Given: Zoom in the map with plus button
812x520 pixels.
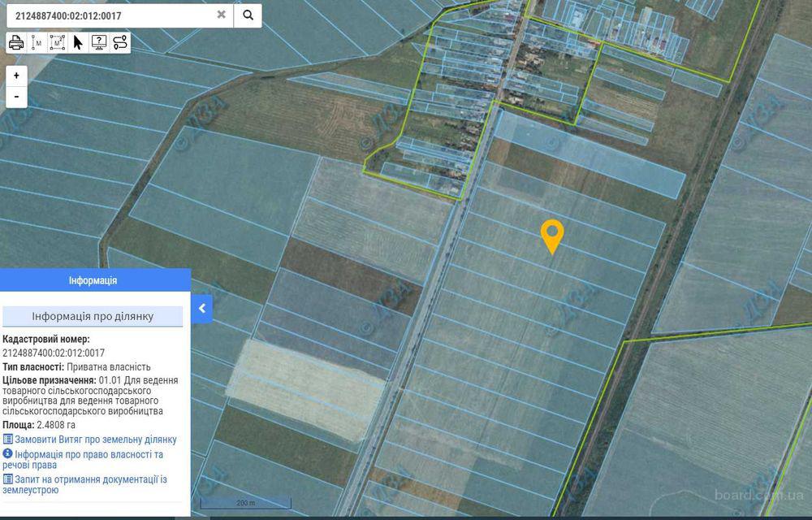Looking at the screenshot, I should click(16, 76).
